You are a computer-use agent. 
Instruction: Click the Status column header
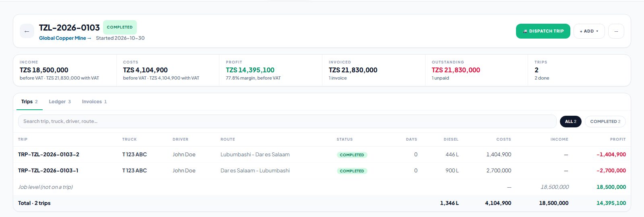[345, 139]
